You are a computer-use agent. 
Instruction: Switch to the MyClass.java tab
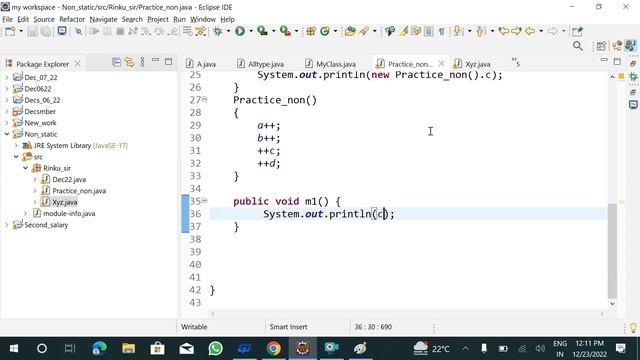[331, 64]
